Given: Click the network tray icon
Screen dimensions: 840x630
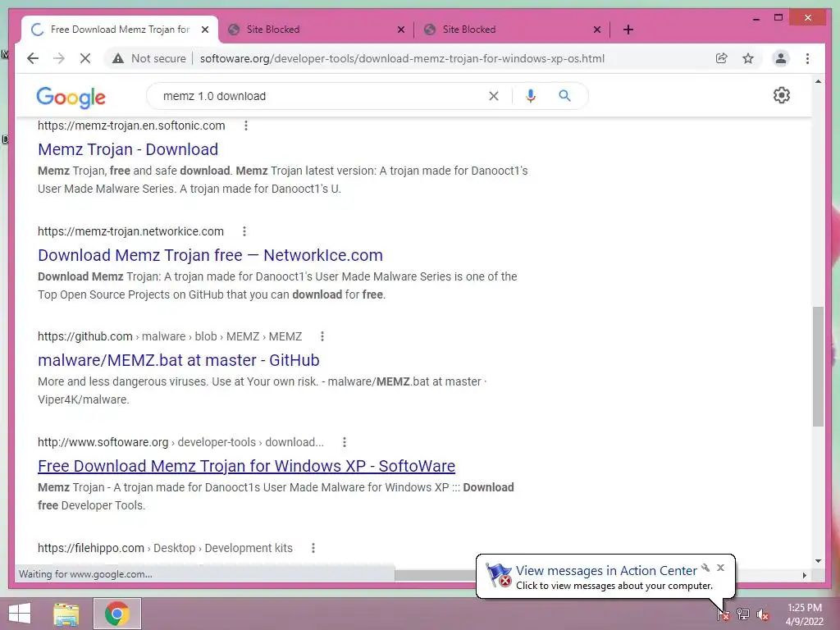Looking at the screenshot, I should click(743, 614).
